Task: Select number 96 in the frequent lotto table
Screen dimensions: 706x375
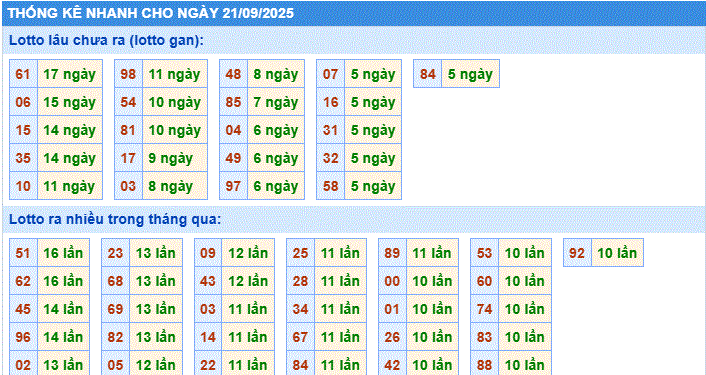Action: 23,337
